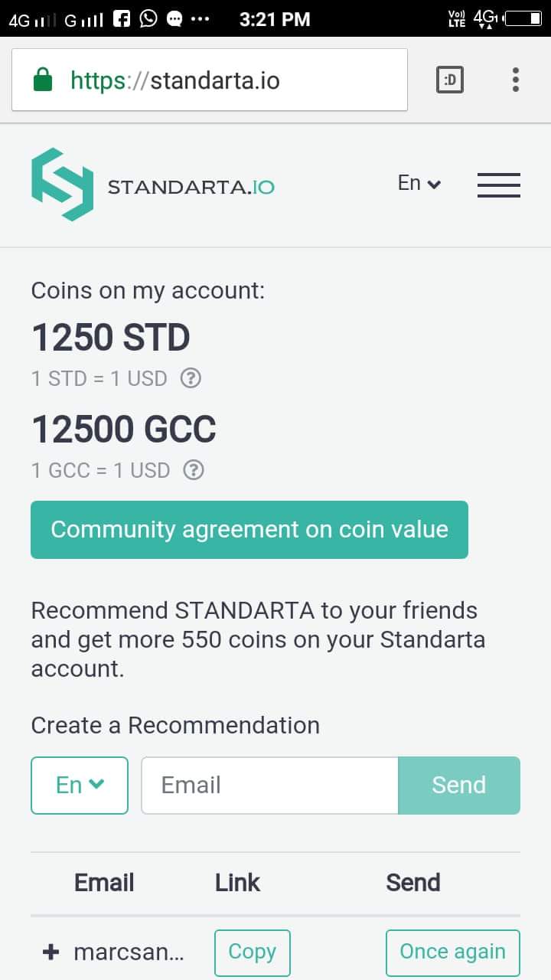
Task: Tap the Standarta hexagon logo
Action: [x=62, y=185]
